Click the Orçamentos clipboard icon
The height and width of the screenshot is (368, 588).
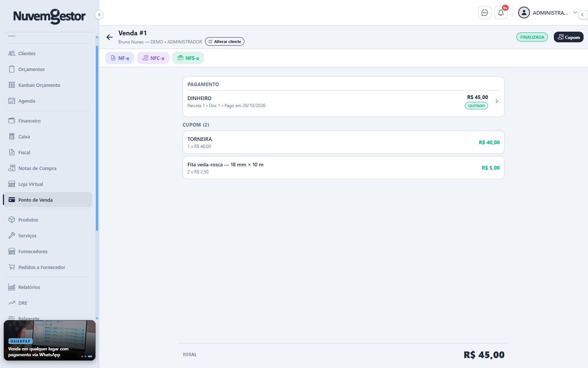coord(12,69)
